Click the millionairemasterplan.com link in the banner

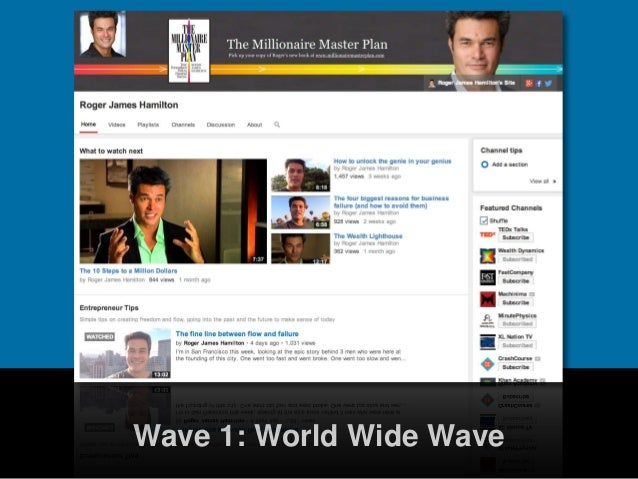pos(350,55)
